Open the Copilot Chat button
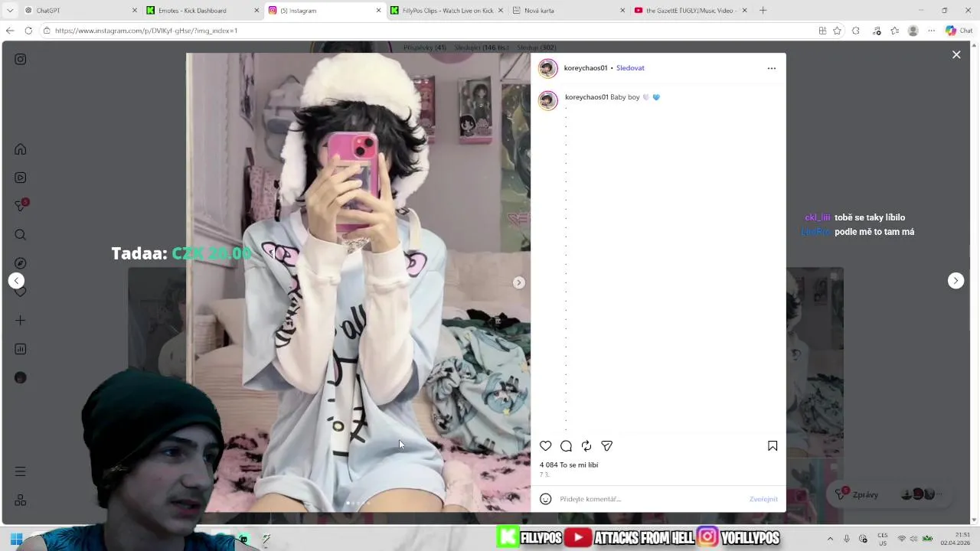 point(959,31)
